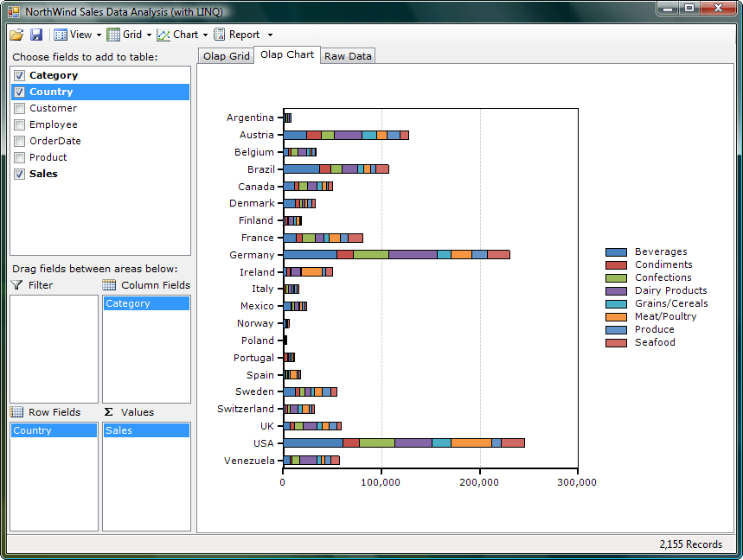Switch to the Raw Data tab

[348, 56]
